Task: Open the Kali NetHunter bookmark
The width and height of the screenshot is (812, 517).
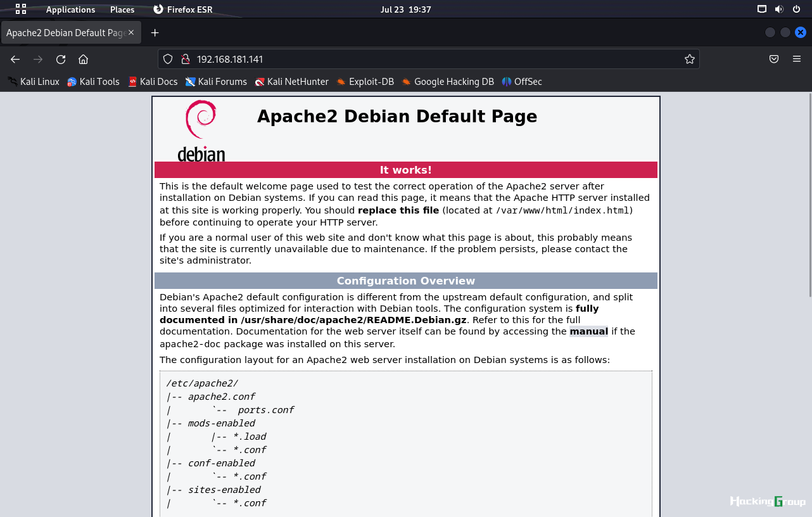Action: [x=291, y=81]
